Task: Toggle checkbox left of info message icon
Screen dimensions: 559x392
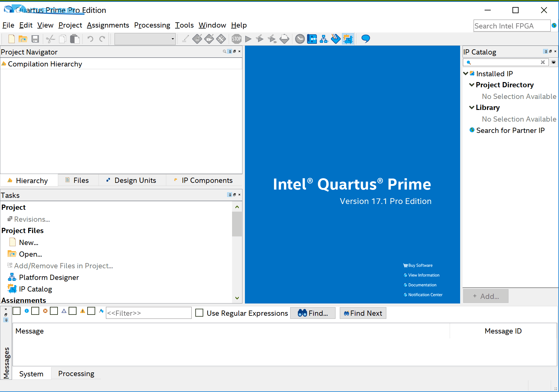Action: (17, 311)
